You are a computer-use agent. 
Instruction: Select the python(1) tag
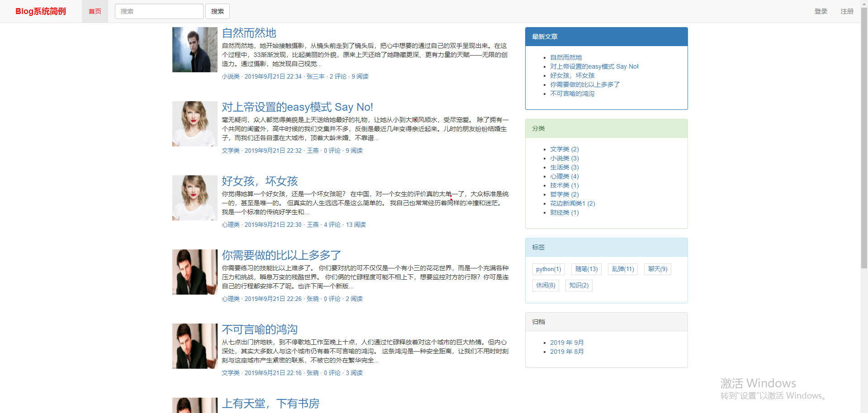click(x=549, y=269)
